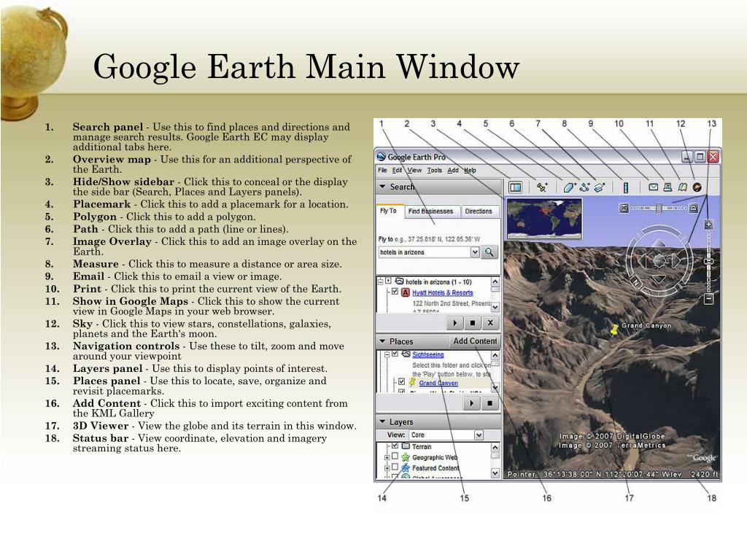Collapse the Sightseeing folder tree node

pyautogui.click(x=387, y=354)
